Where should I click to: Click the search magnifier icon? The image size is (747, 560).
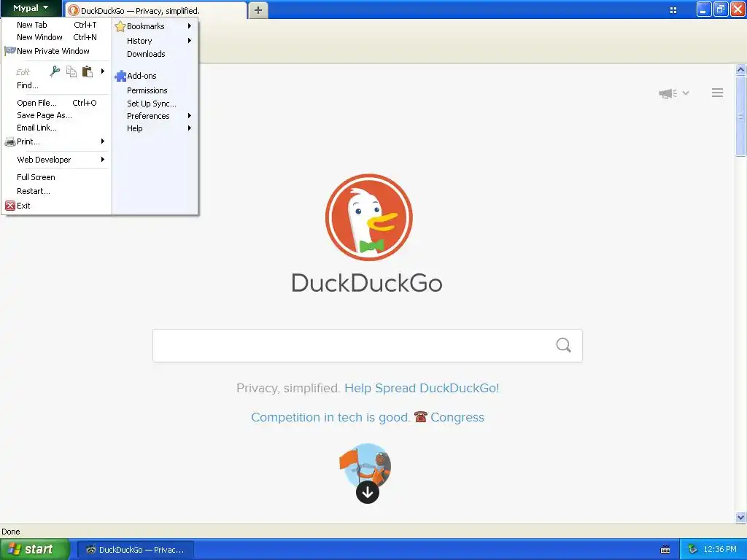(564, 345)
